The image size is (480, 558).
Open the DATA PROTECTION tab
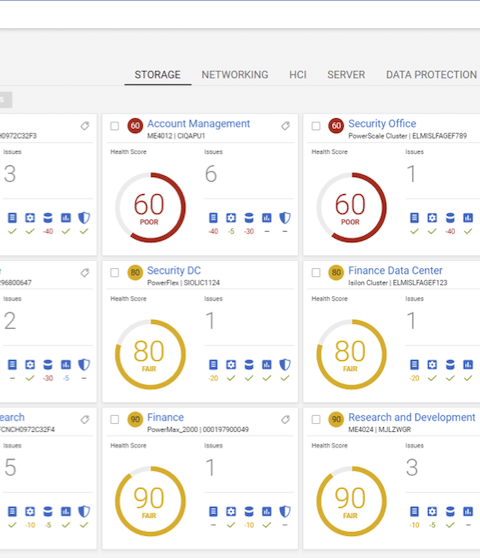click(431, 75)
